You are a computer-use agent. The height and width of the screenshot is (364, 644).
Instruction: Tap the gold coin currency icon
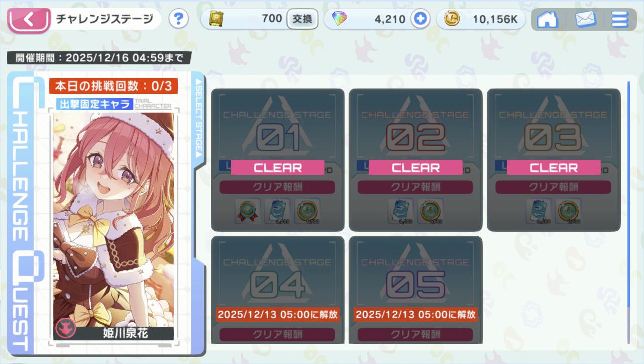pyautogui.click(x=452, y=20)
